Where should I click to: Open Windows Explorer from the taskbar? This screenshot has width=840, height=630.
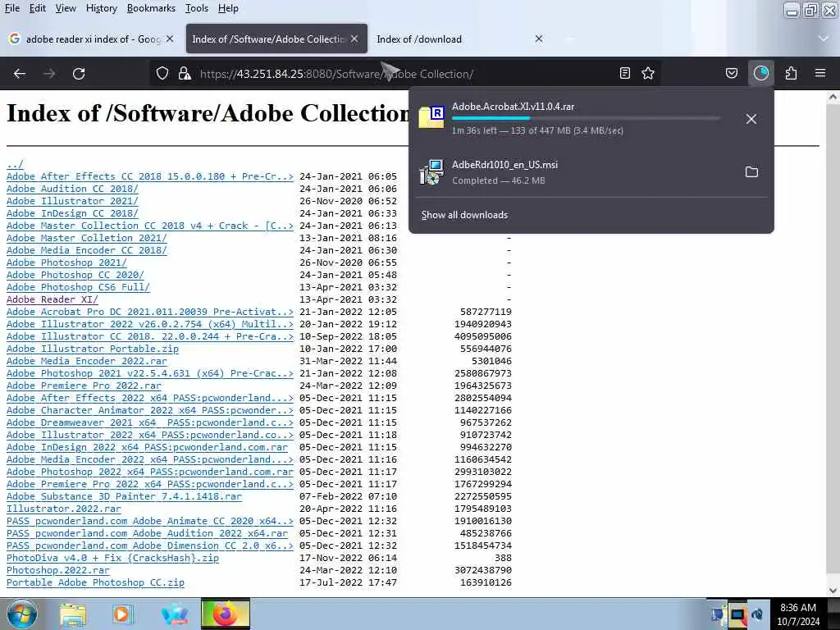(73, 614)
